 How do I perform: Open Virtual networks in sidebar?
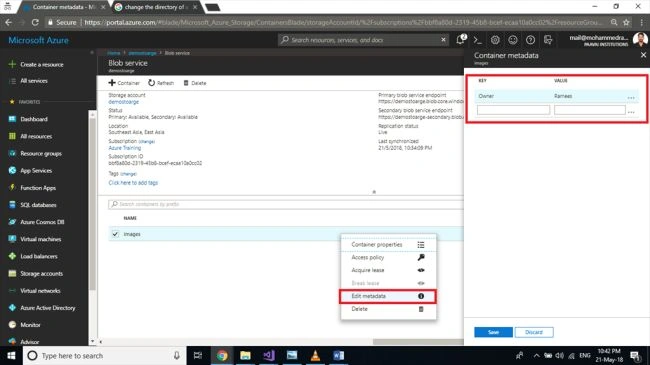click(40, 291)
